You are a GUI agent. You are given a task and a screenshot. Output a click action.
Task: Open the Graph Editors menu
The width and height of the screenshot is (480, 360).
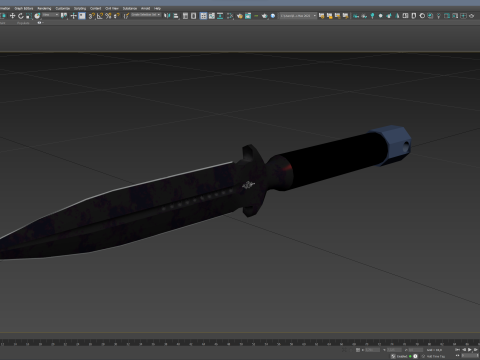pyautogui.click(x=24, y=8)
